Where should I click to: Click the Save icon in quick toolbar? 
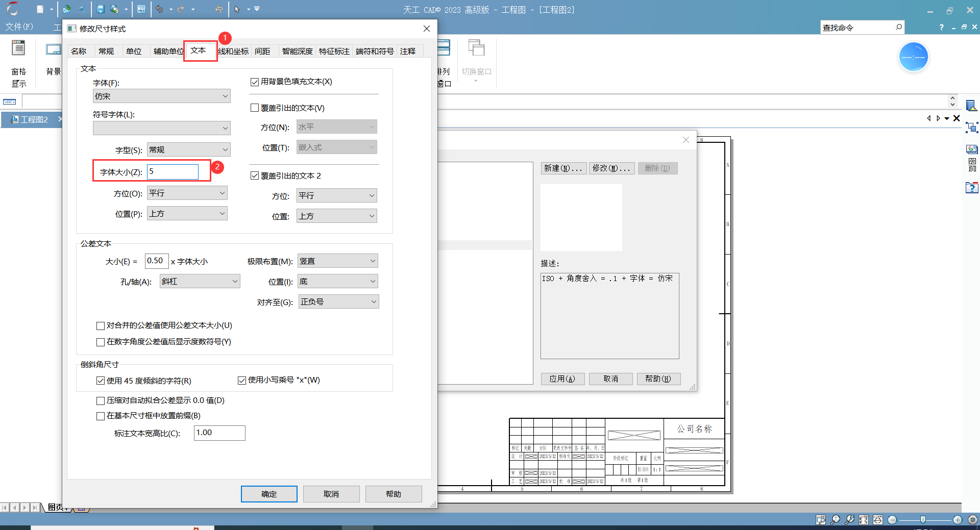[x=101, y=9]
